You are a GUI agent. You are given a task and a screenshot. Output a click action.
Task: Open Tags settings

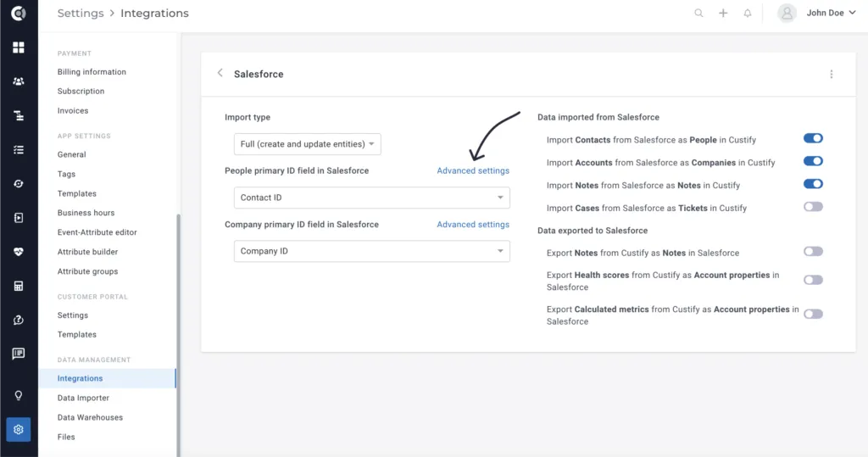(66, 174)
